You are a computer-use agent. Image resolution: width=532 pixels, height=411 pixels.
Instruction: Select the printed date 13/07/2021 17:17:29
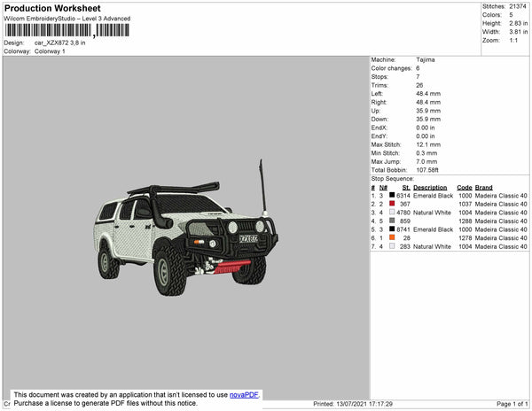click(x=364, y=404)
